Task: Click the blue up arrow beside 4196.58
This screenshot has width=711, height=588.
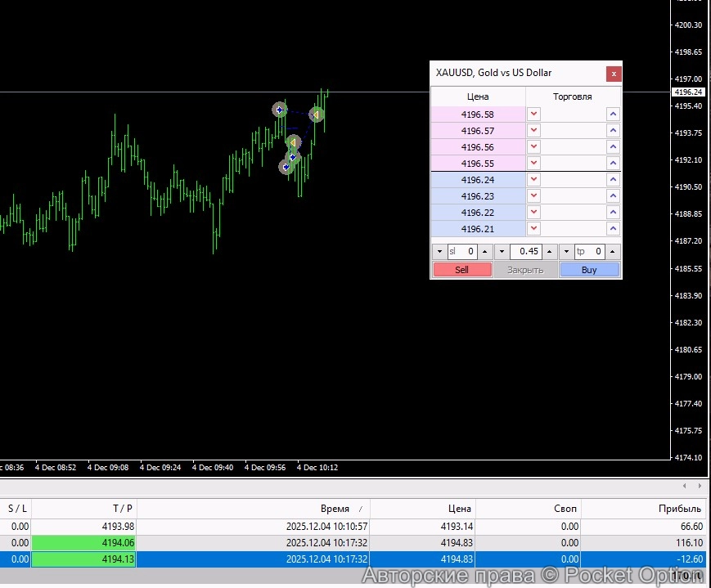Action: tap(613, 114)
